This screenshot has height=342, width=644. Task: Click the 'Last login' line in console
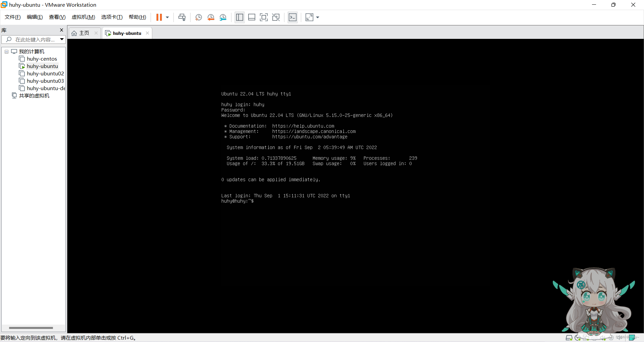click(x=285, y=196)
